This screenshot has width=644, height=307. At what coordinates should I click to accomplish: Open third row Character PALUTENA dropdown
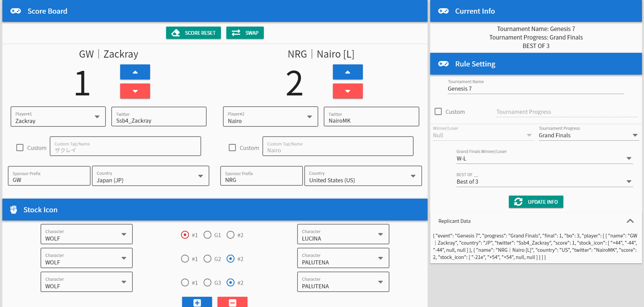click(343, 282)
